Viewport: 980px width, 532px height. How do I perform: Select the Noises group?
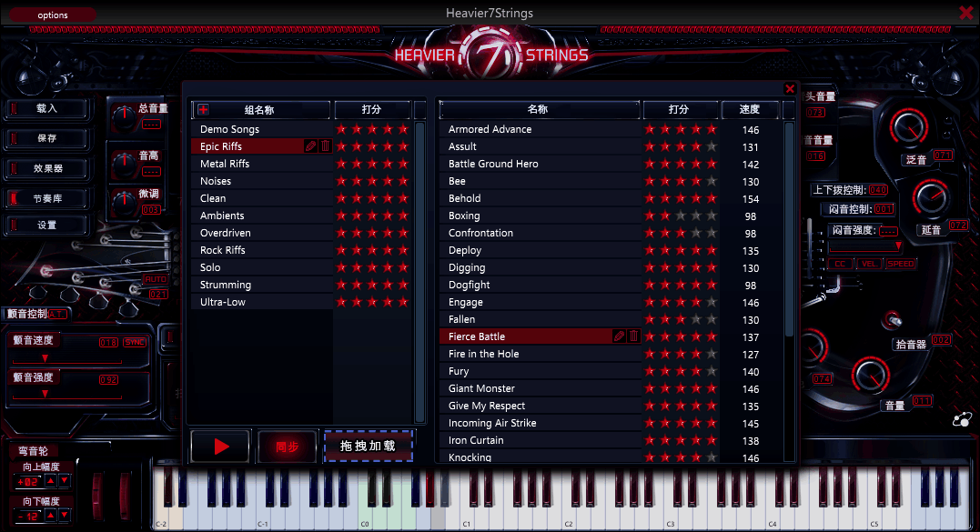[261, 181]
